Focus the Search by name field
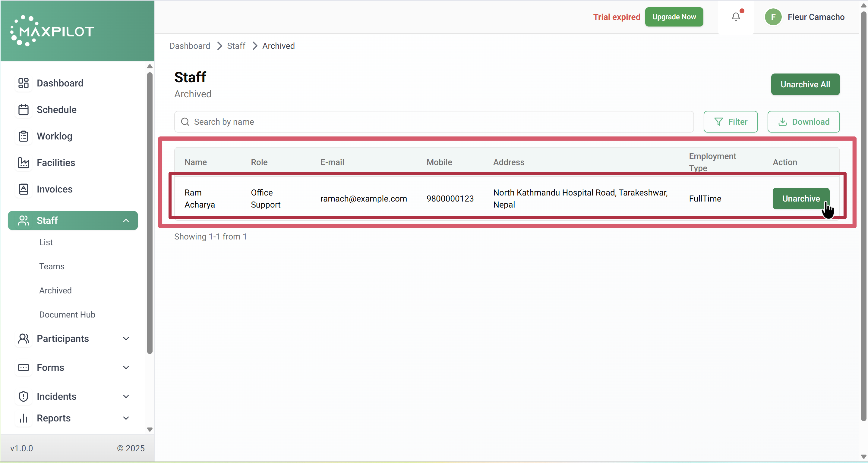 coord(433,122)
